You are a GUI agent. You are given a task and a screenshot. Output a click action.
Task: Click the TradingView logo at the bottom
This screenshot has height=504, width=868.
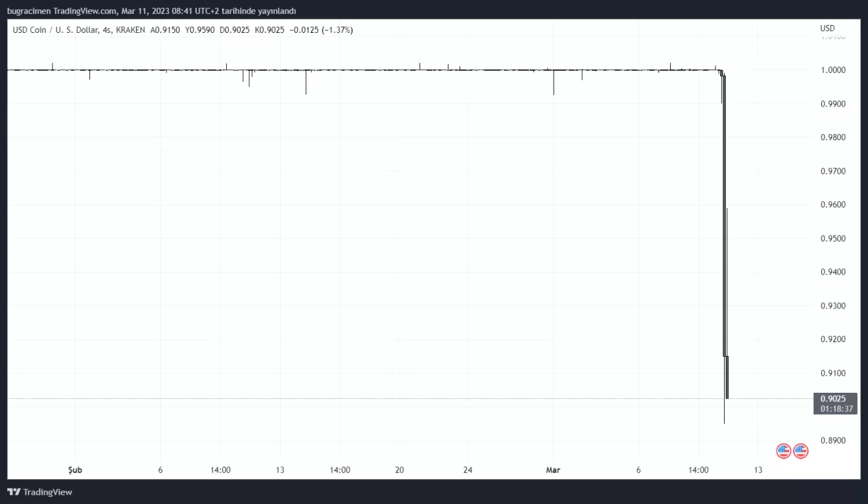point(39,491)
